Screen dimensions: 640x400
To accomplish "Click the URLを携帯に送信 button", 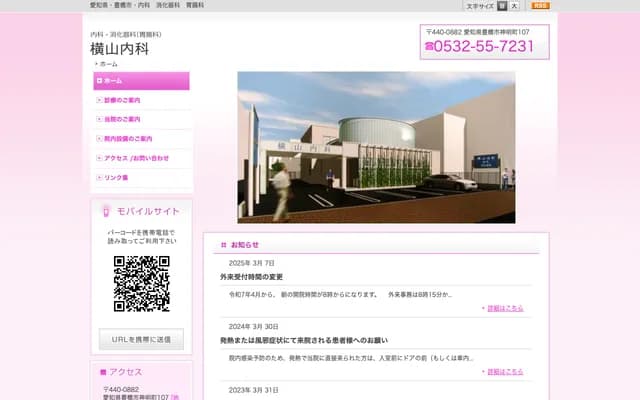I will click(x=141, y=339).
